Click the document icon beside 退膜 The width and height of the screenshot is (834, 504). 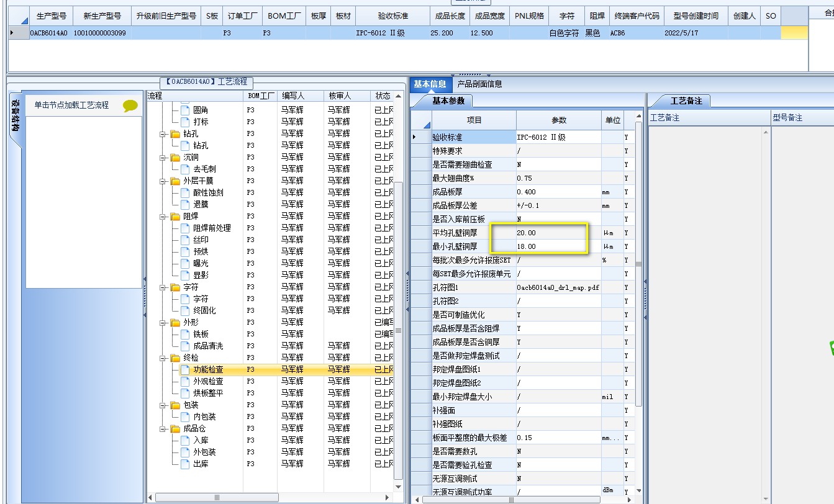(185, 204)
